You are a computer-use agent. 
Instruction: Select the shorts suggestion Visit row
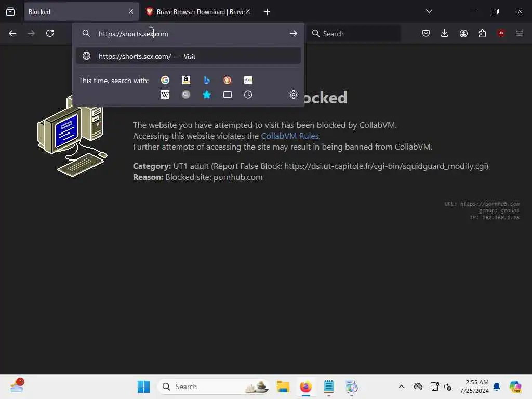click(x=189, y=56)
